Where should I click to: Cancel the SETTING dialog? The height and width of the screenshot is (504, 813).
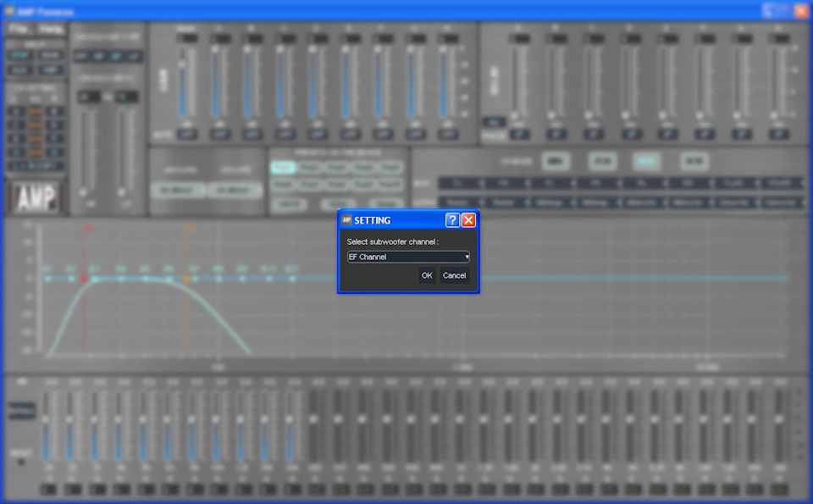[454, 275]
